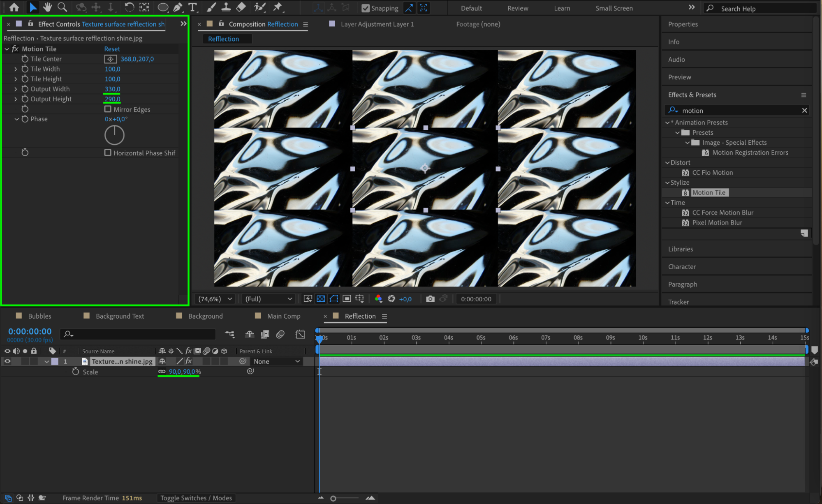Hide Texture shine.jpg layer with eye icon
Viewport: 822px width, 504px height.
click(7, 361)
